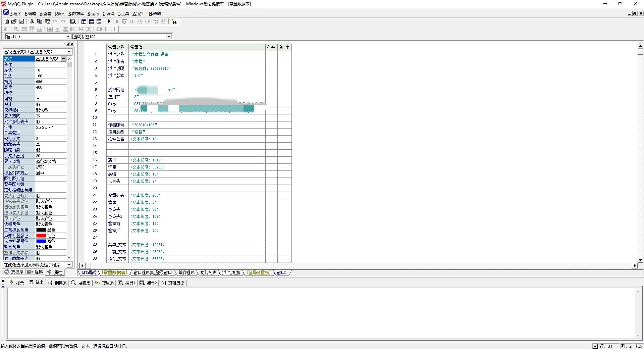This screenshot has height=349, width=644.
Task: Run the program with the play icon
Action: coord(109,21)
